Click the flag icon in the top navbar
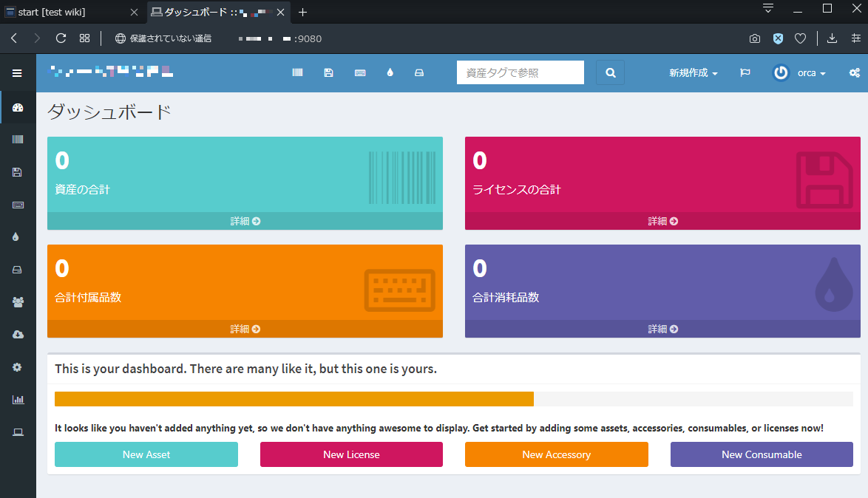The image size is (868, 498). click(x=745, y=72)
